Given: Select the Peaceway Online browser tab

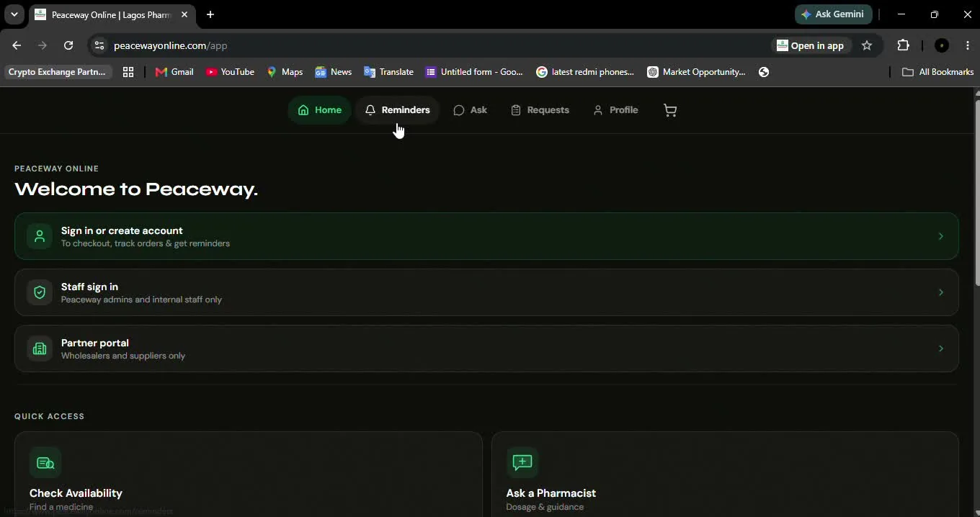Looking at the screenshot, I should click(x=110, y=14).
